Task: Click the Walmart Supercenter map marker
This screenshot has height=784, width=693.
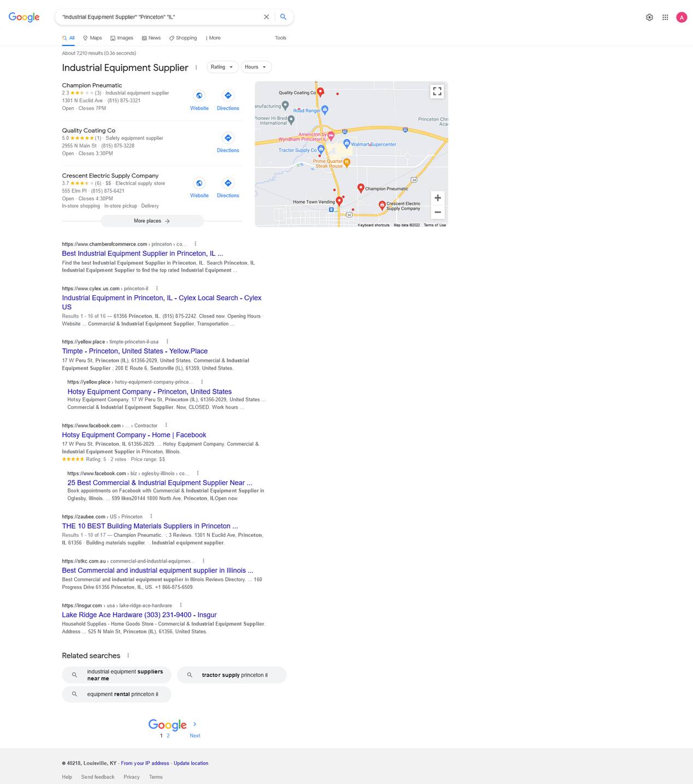Action: (x=346, y=144)
